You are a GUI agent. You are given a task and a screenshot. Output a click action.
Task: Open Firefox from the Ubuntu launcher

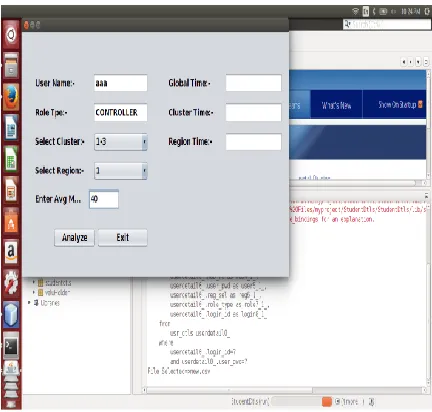[x=11, y=97]
